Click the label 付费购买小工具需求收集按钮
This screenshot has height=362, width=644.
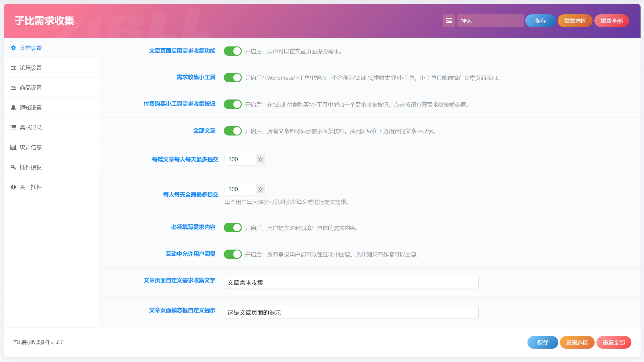(179, 104)
